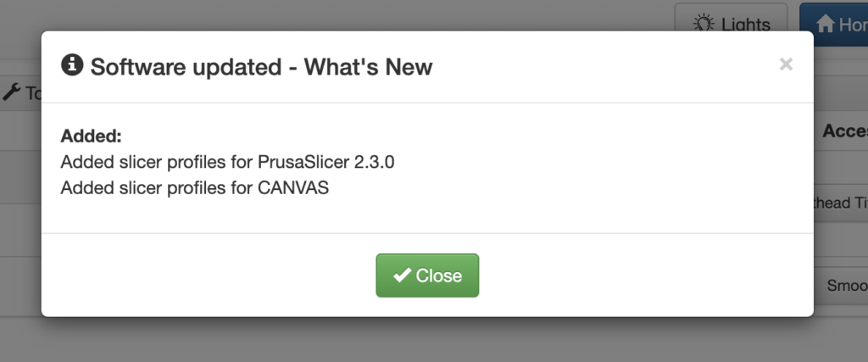The image size is (868, 362).
Task: Click the dialog footer beside Close button
Action: pos(637,275)
